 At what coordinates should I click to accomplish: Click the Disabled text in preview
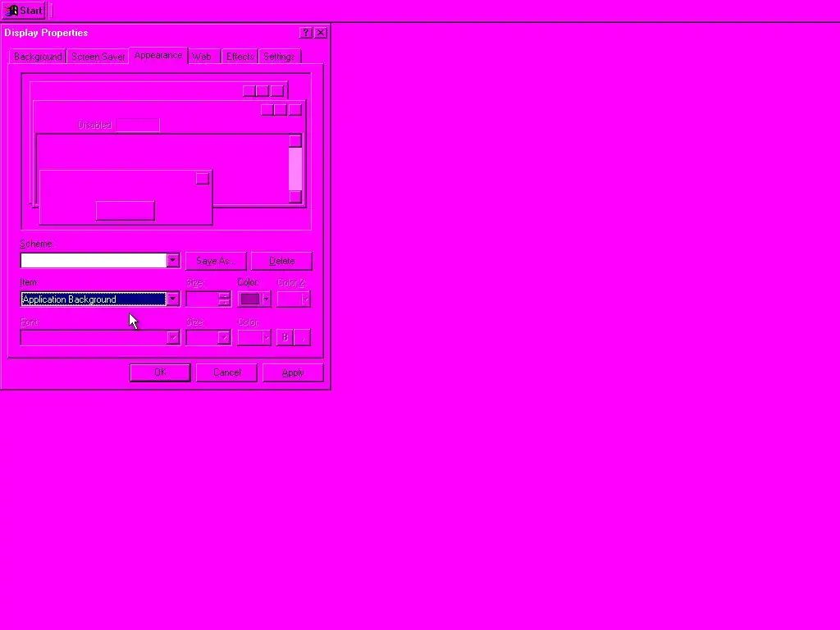pyautogui.click(x=94, y=125)
